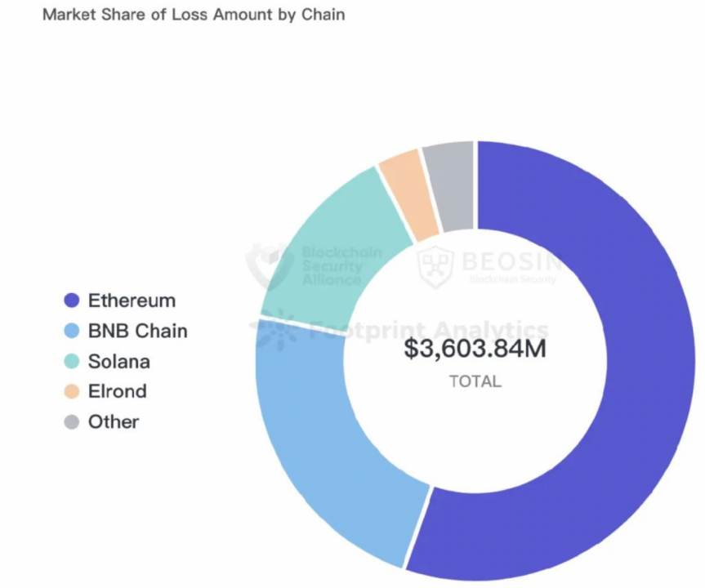This screenshot has width=705, height=588.
Task: Click the $3,603.84M total value
Action: pos(475,349)
